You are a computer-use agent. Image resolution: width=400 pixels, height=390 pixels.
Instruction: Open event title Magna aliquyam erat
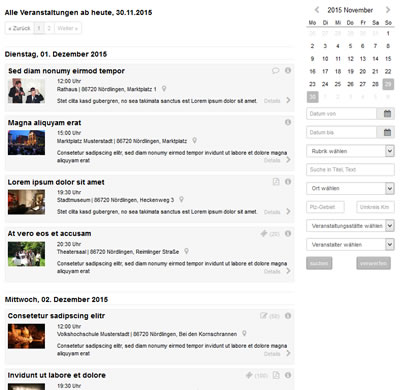pos(44,123)
